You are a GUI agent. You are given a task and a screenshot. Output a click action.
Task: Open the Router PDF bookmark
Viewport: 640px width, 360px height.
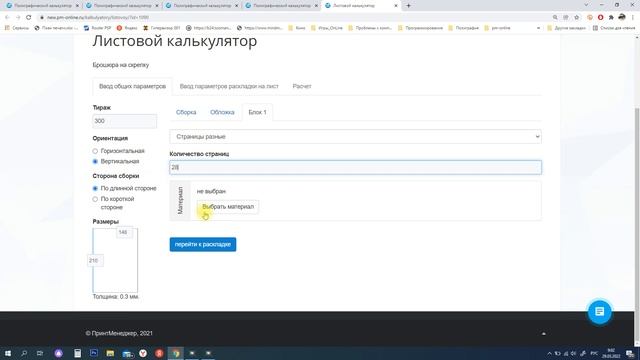pos(97,28)
